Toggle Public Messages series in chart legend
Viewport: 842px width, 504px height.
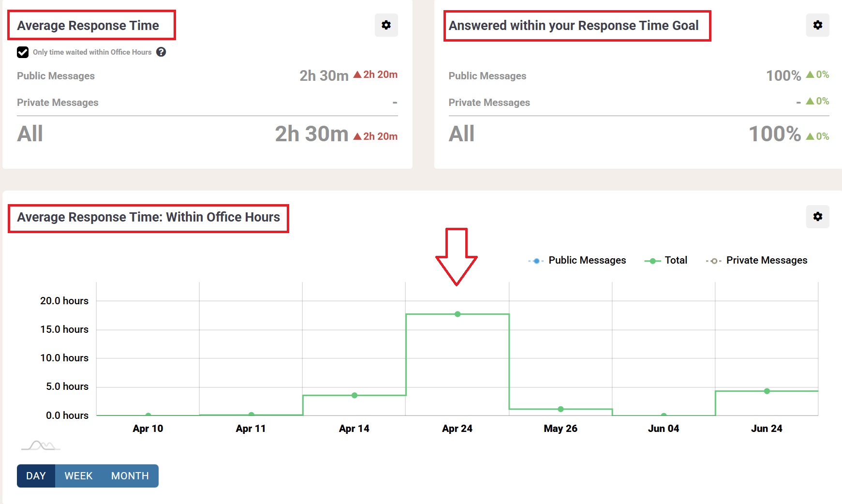[x=577, y=260]
